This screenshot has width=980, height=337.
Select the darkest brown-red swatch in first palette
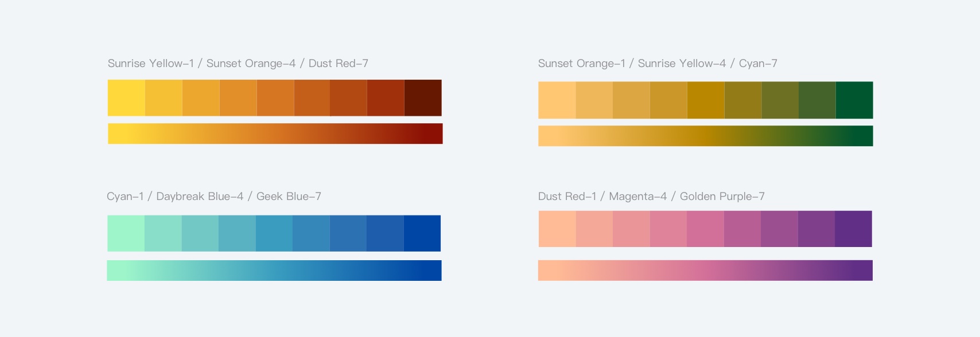tap(423, 98)
